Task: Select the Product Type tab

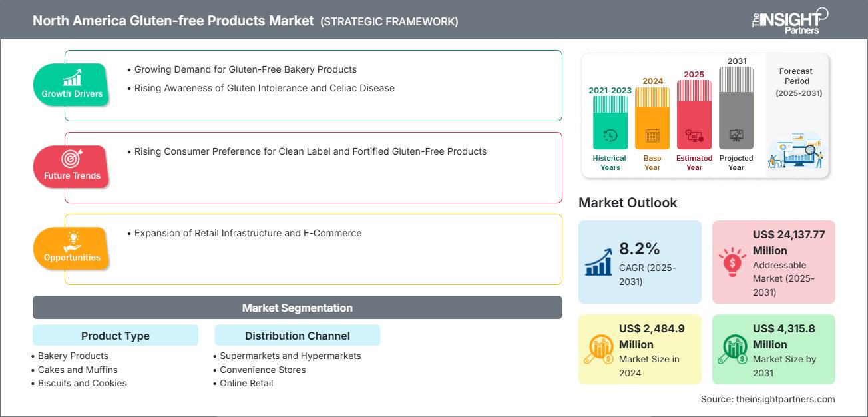Action: click(x=115, y=336)
